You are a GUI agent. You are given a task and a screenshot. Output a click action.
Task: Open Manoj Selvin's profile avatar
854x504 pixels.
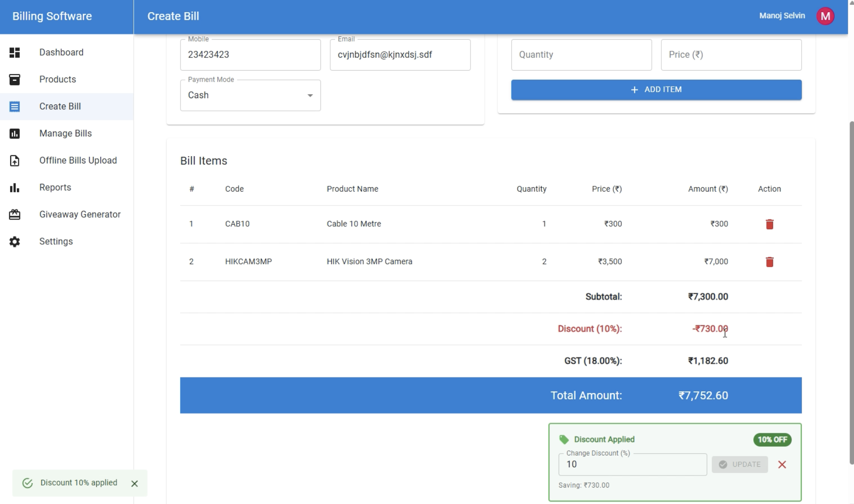coord(826,15)
